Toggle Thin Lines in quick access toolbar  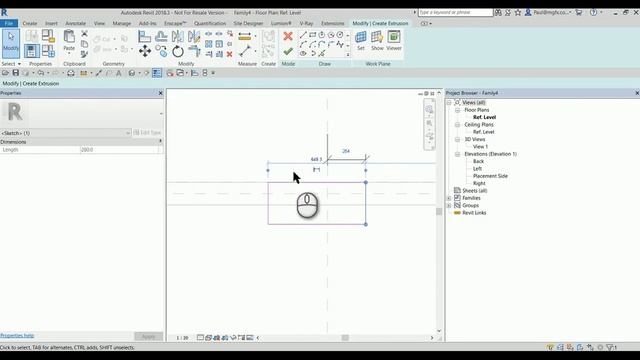(157, 73)
